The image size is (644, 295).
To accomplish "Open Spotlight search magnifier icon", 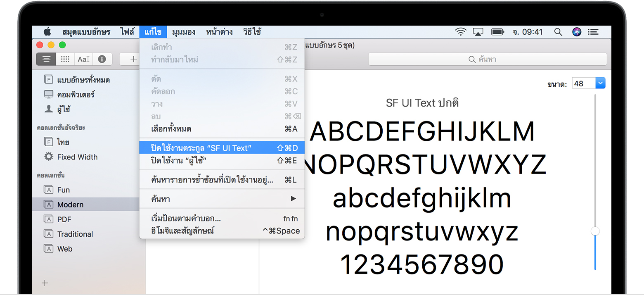I will pyautogui.click(x=558, y=32).
